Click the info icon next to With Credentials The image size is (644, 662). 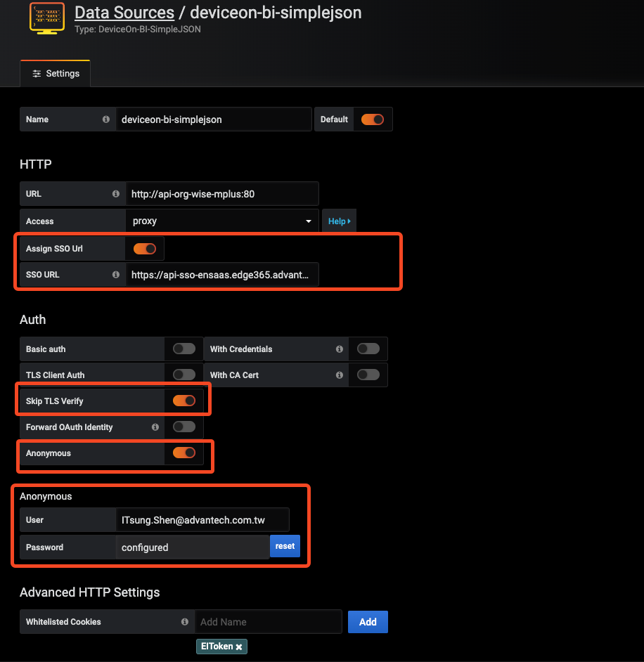click(340, 349)
